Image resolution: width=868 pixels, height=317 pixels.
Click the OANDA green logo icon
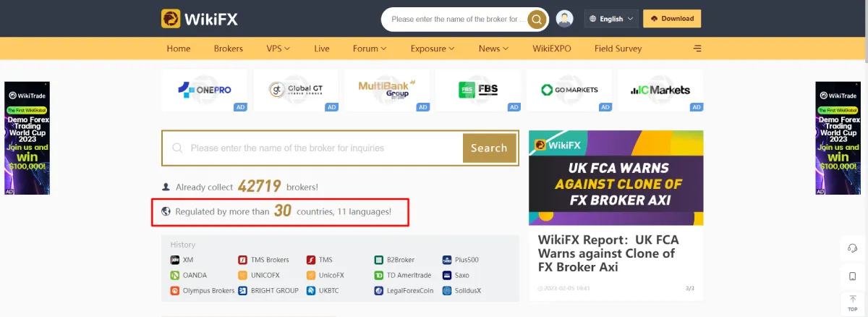(174, 275)
